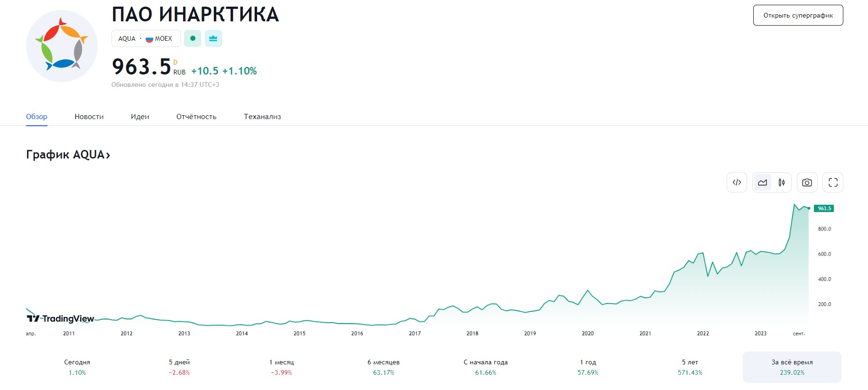Click the large 963.5 price value
Screen dimensions: 868x390
pos(141,66)
